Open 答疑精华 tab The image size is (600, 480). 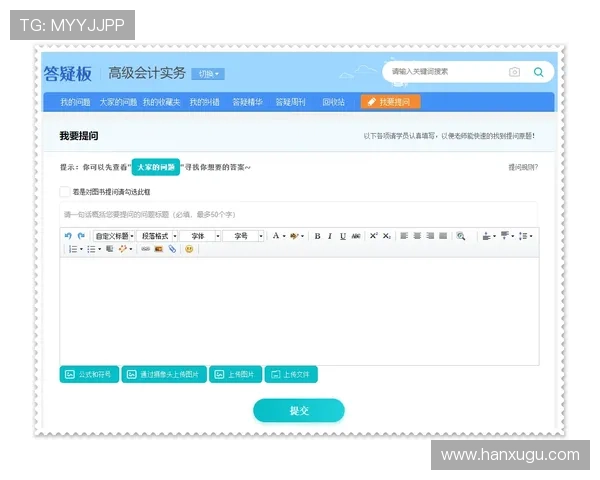tap(248, 102)
